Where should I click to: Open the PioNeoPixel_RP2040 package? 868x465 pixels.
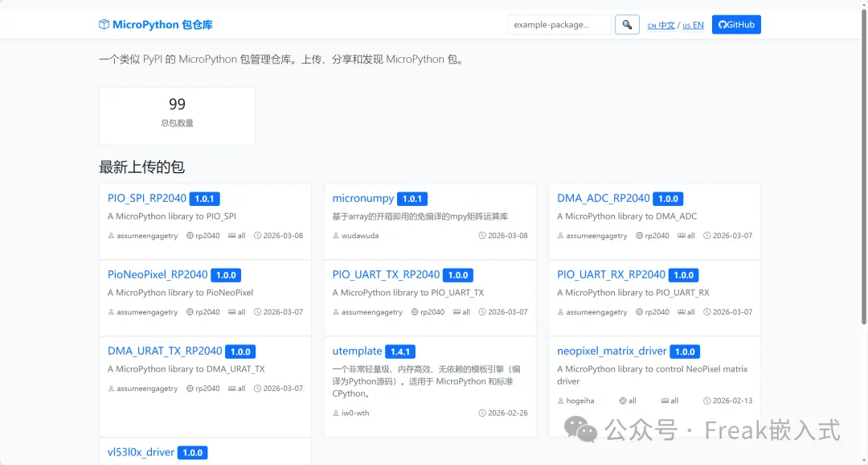coord(158,274)
